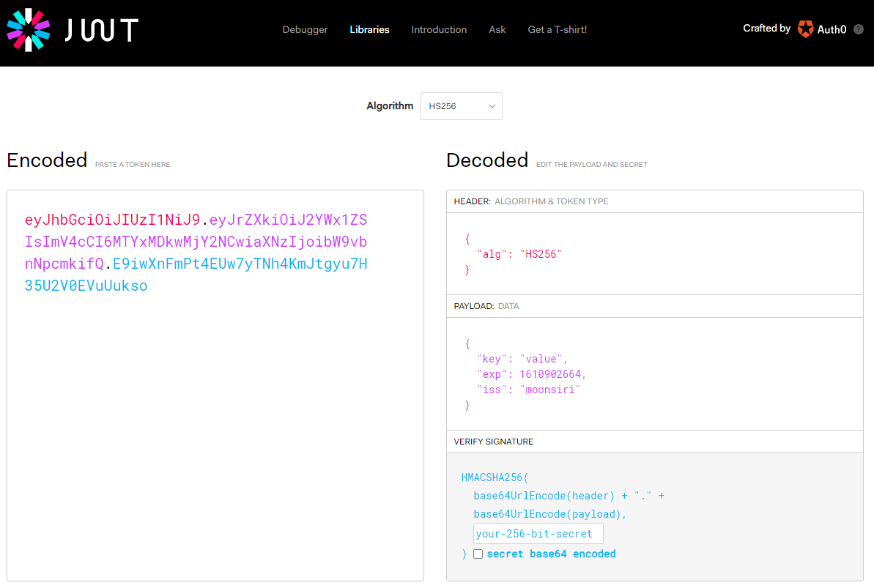Click the purple payload token line IsImV4cCI6MTYx
The height and width of the screenshot is (588, 874).
[196, 242]
